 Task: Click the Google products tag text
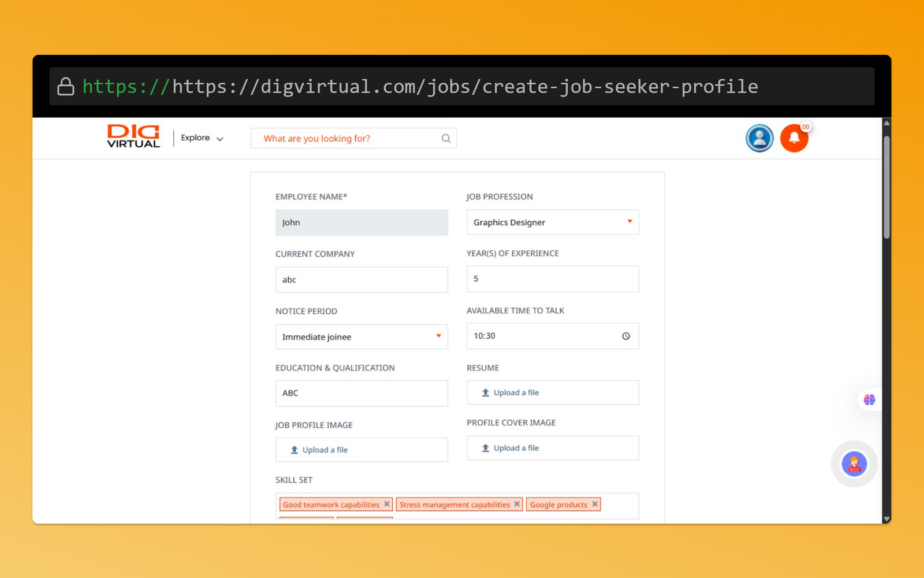tap(558, 505)
